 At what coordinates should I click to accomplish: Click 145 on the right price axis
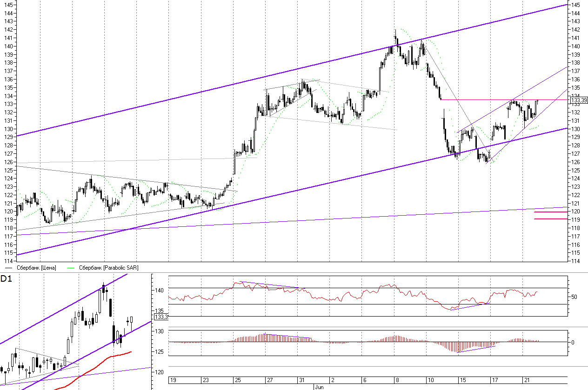(x=575, y=5)
